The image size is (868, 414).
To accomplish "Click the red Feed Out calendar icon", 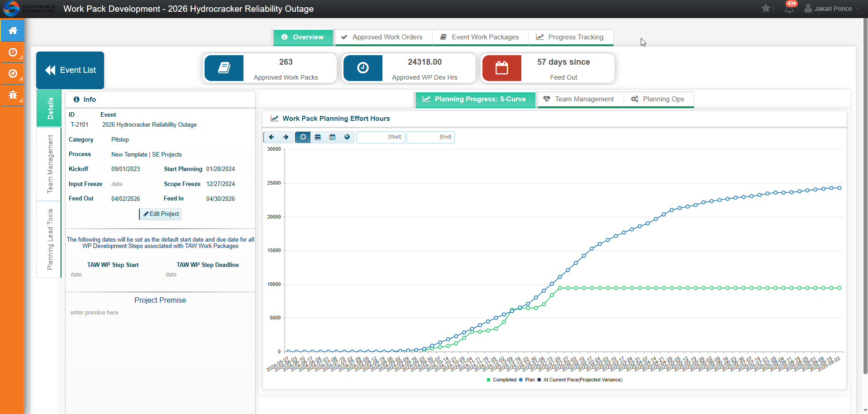I will tap(502, 68).
